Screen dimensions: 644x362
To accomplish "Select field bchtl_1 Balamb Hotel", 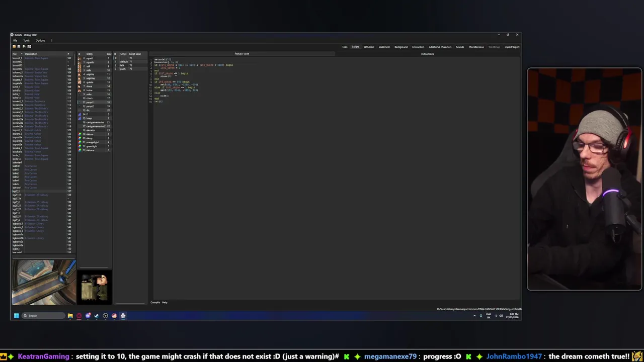I will (42, 87).
